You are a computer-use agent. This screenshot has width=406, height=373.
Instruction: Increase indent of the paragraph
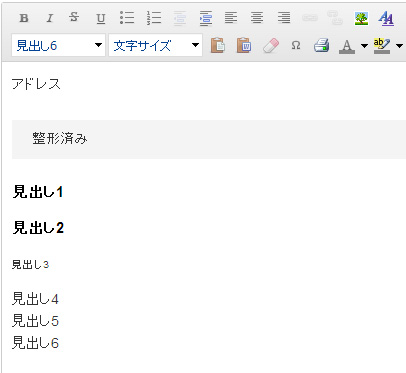click(206, 18)
